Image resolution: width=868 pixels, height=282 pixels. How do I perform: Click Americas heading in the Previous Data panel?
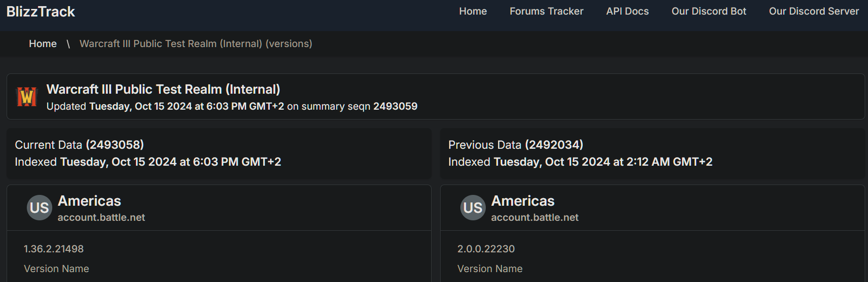(x=522, y=201)
